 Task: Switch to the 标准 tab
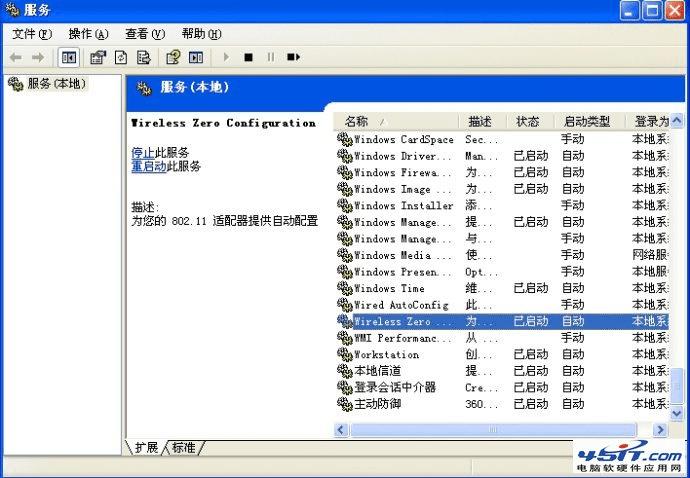tap(184, 448)
